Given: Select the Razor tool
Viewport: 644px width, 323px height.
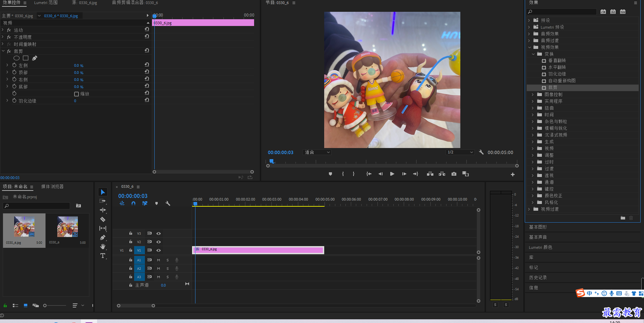Looking at the screenshot, I should (103, 219).
